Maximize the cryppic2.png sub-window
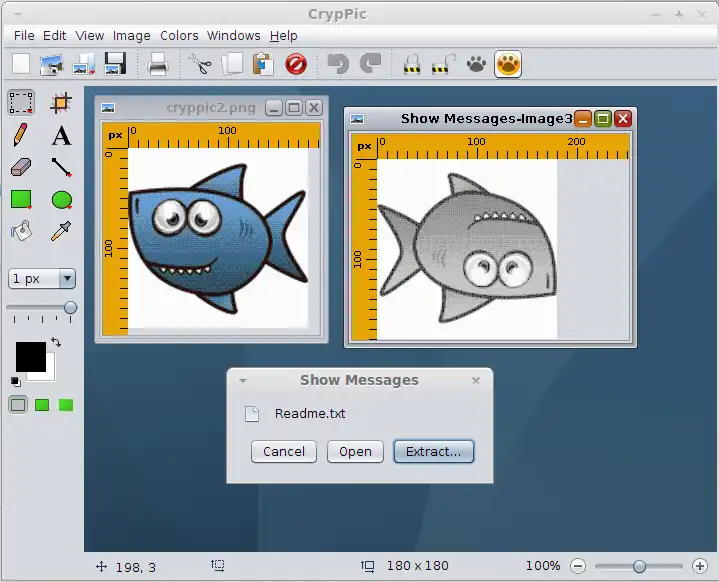The width and height of the screenshot is (719, 582). (x=294, y=108)
